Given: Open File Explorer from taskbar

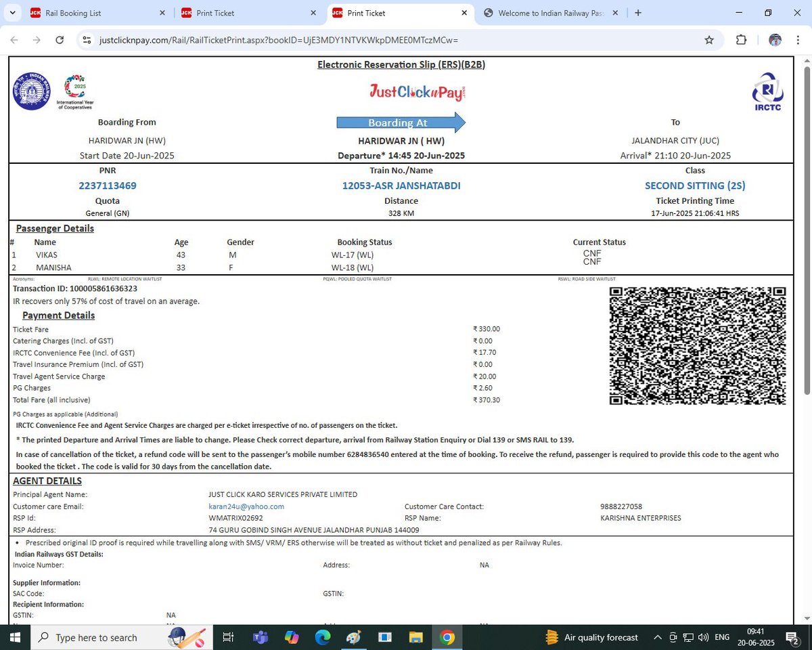Looking at the screenshot, I should tap(416, 637).
